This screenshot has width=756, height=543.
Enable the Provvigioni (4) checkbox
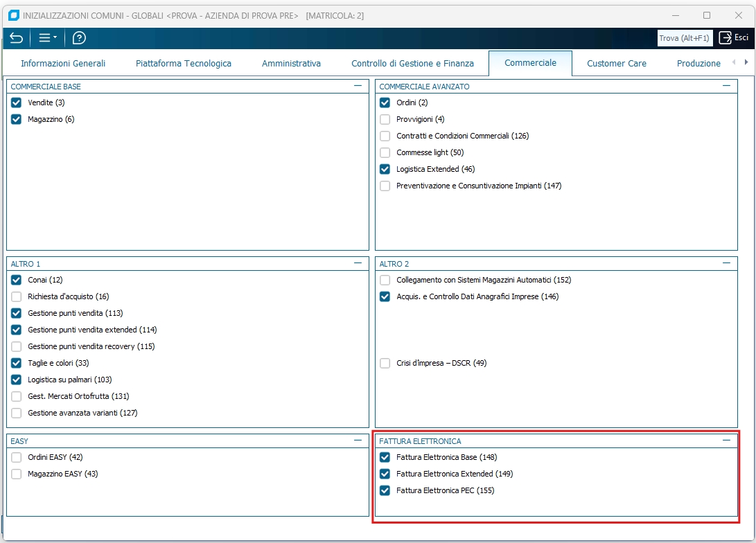[385, 119]
